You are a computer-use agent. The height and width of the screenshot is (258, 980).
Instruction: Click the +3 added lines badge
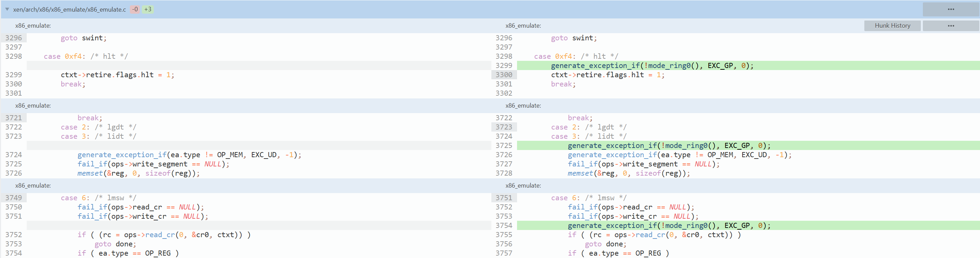[147, 9]
